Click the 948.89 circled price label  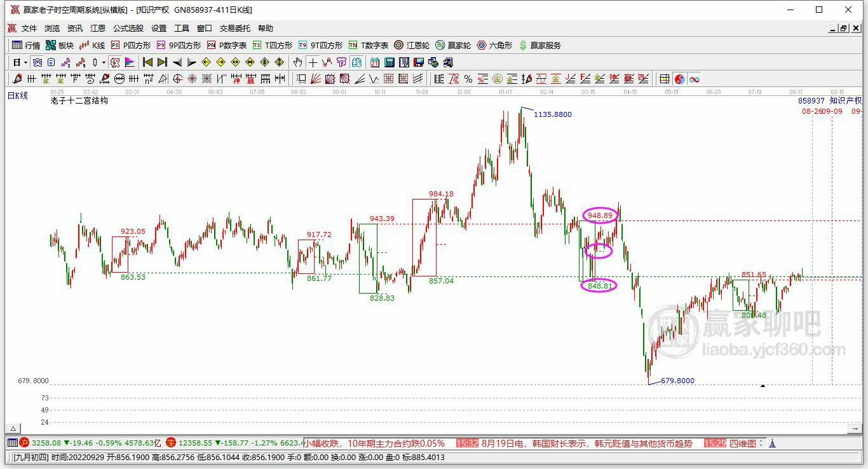tap(600, 215)
